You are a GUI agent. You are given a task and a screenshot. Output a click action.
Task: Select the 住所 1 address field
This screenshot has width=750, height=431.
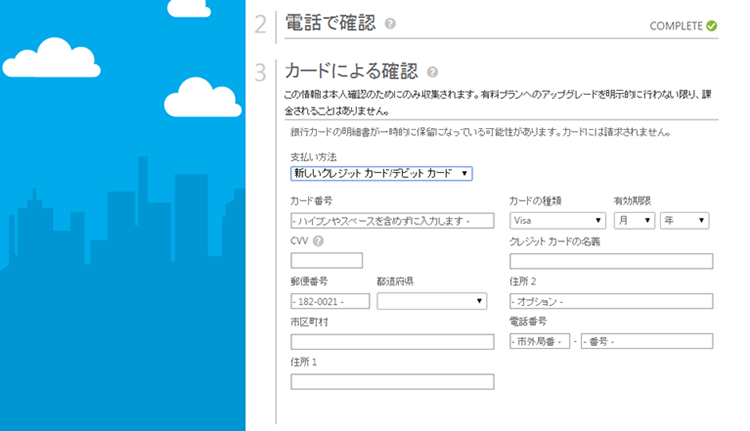[x=392, y=382]
